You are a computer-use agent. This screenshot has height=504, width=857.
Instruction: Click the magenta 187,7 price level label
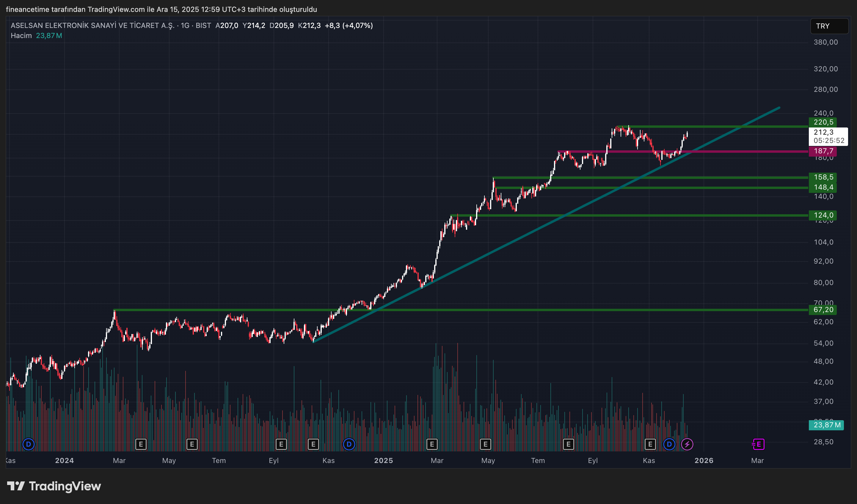coord(823,151)
